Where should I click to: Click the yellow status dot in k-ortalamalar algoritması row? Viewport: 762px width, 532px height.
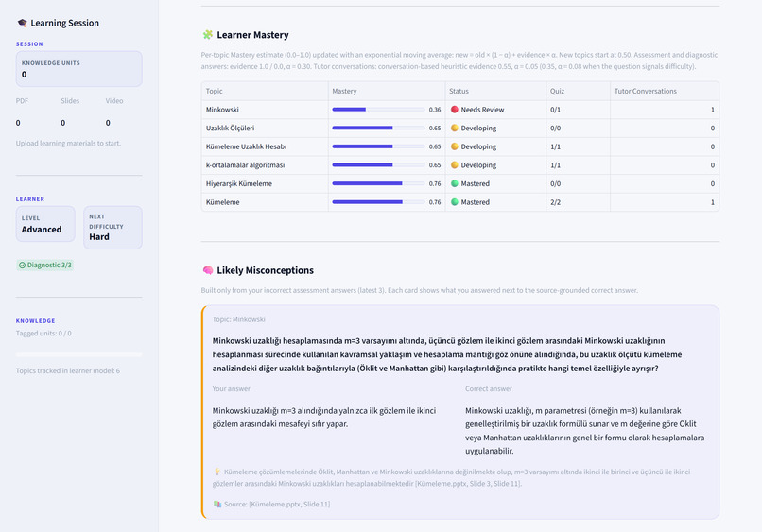[x=455, y=164]
